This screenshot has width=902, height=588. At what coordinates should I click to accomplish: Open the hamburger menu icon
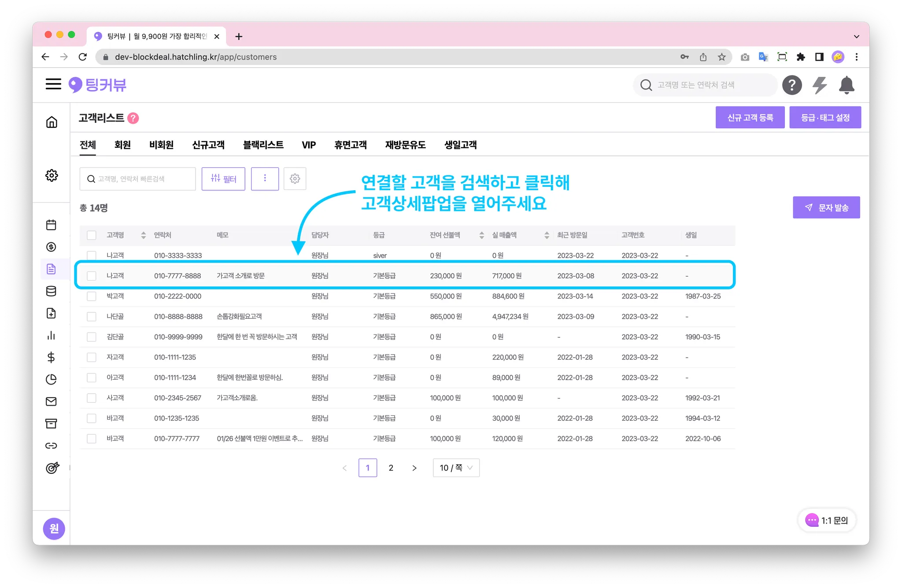tap(53, 84)
